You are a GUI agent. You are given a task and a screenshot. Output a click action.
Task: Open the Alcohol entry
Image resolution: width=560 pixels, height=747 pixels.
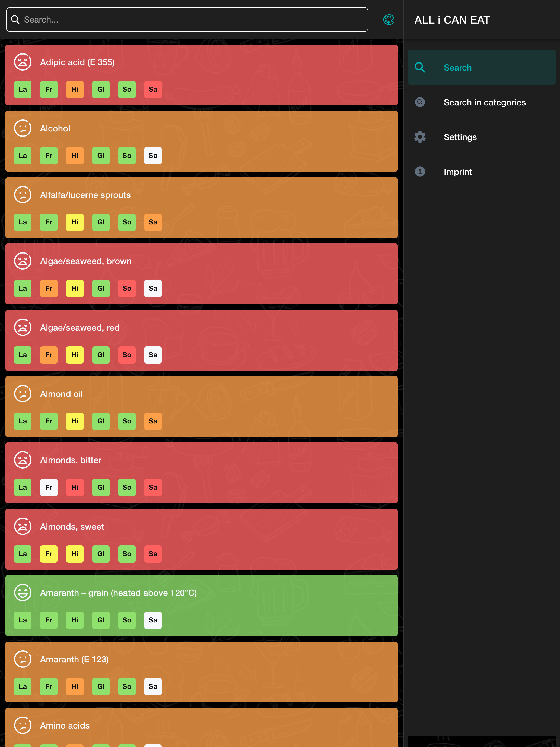point(202,141)
